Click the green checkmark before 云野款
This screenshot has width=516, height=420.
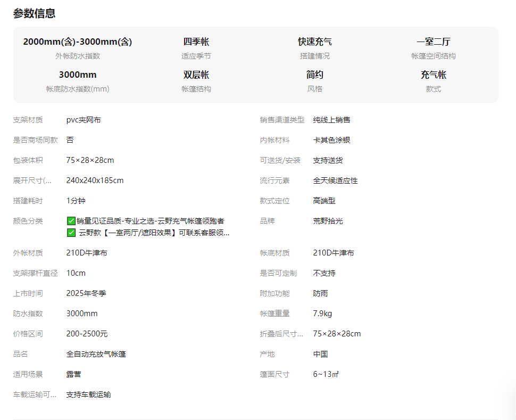71,233
